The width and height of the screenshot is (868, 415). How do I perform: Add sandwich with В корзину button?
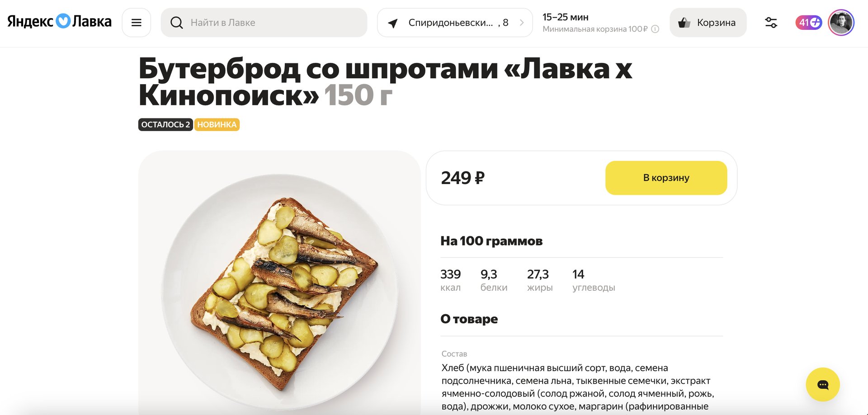(x=666, y=178)
